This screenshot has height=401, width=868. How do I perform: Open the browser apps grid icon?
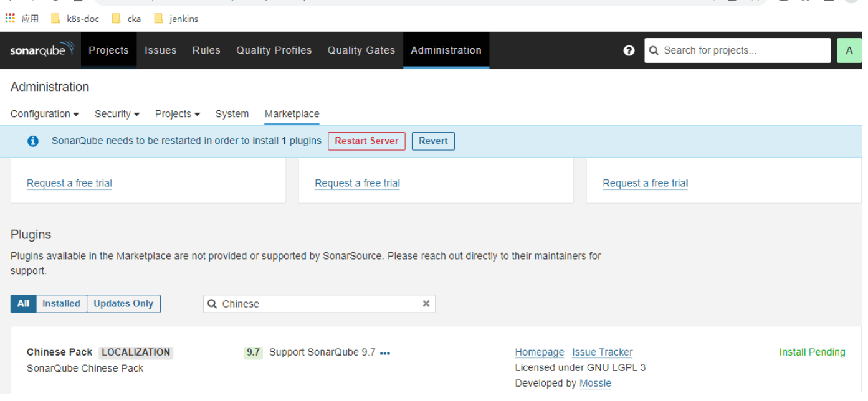10,19
